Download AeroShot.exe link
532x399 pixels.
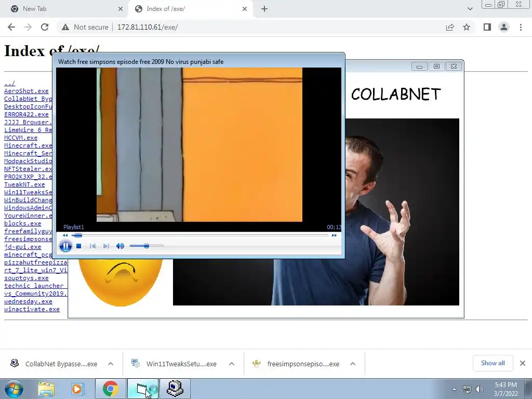coord(26,91)
